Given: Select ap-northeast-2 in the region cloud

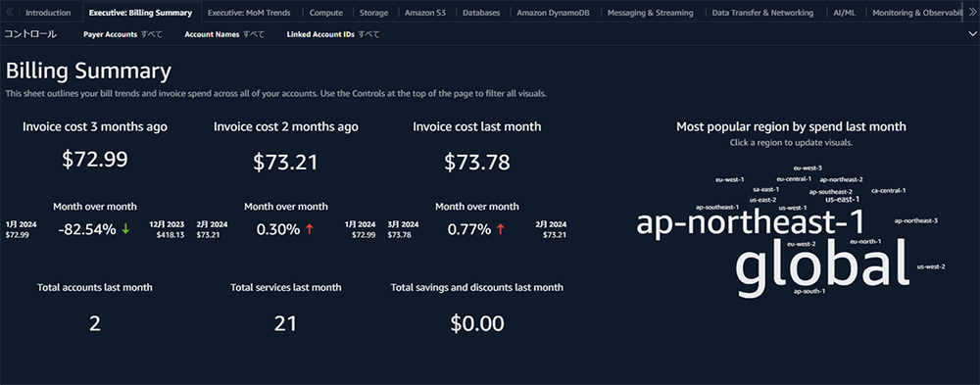Looking at the screenshot, I should tap(841, 179).
